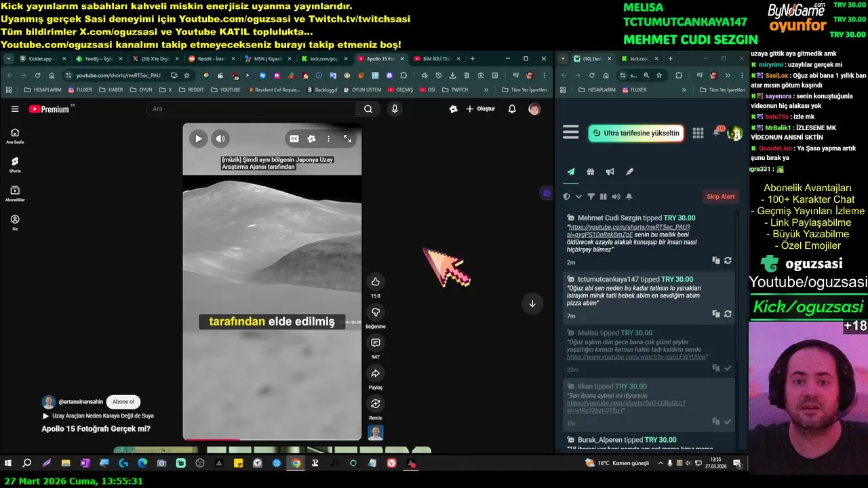Select the paper-plane activity tab
This screenshot has width=868, height=488.
[571, 172]
